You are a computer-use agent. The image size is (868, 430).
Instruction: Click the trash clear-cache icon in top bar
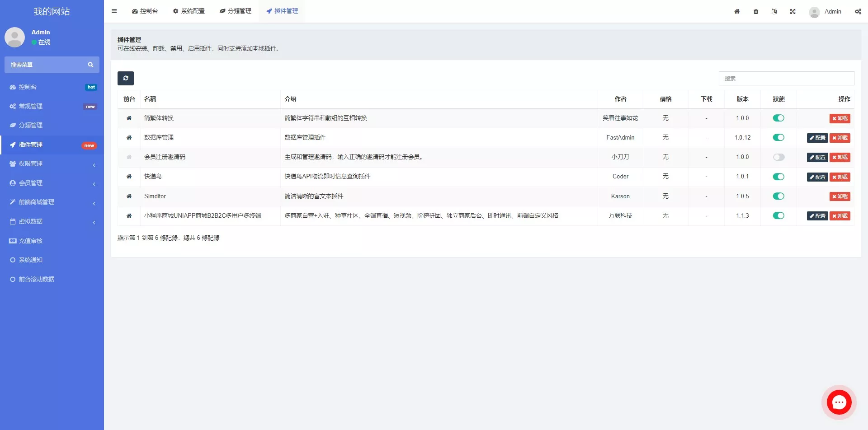[x=756, y=12]
